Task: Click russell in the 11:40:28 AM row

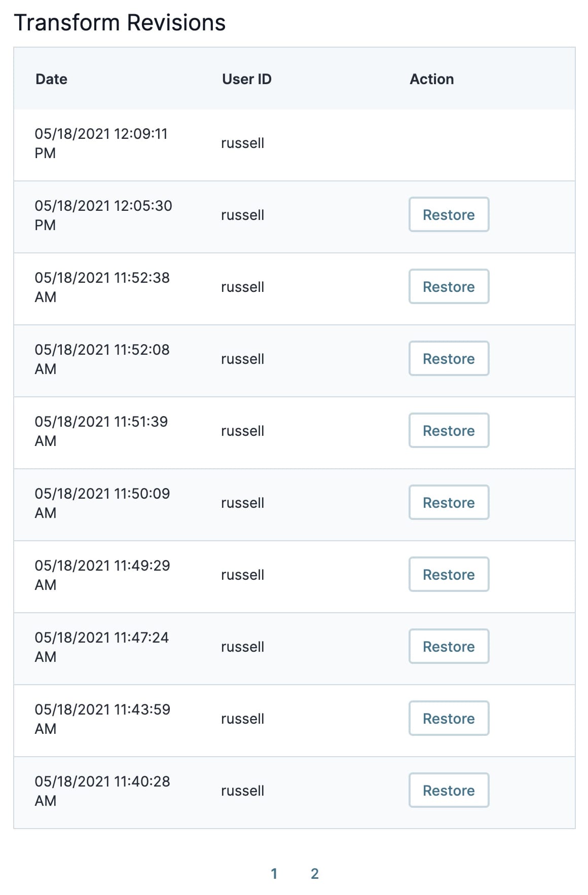Action: [242, 791]
